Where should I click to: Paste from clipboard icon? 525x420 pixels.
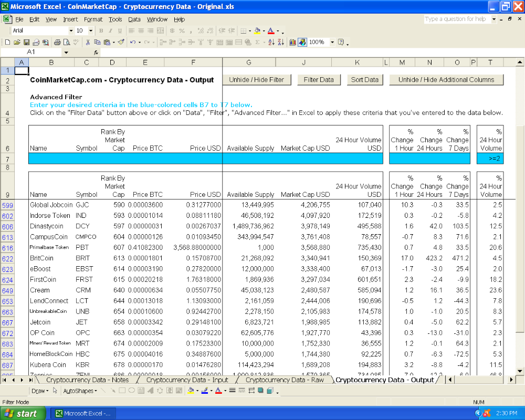click(107, 42)
